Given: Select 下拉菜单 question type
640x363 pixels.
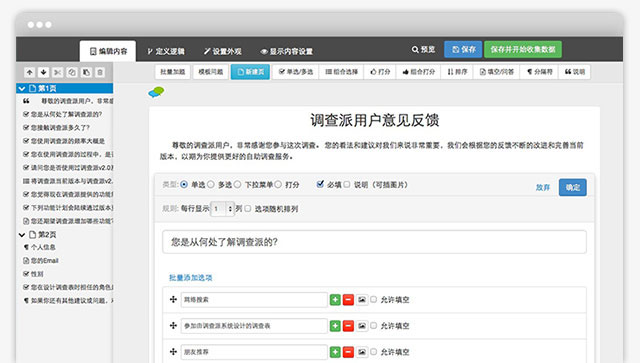Looking at the screenshot, I should click(x=237, y=185).
